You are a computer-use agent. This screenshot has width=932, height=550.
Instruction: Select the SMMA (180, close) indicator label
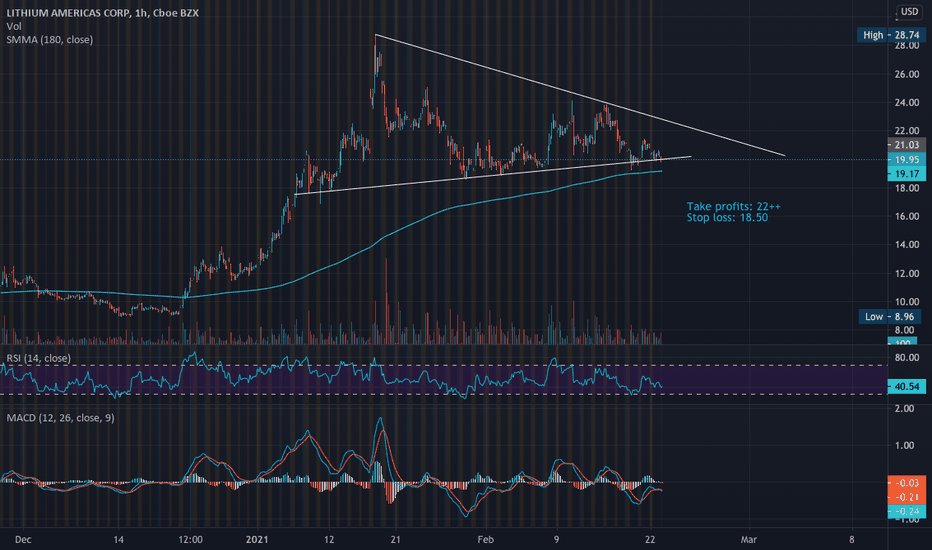pos(49,40)
